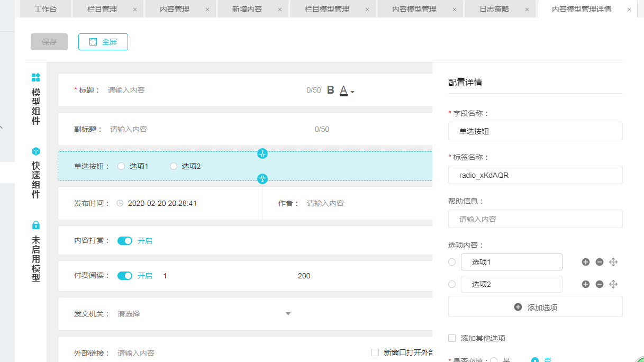
Task: Click top drag handle on 单选按钮 row
Action: click(x=262, y=153)
